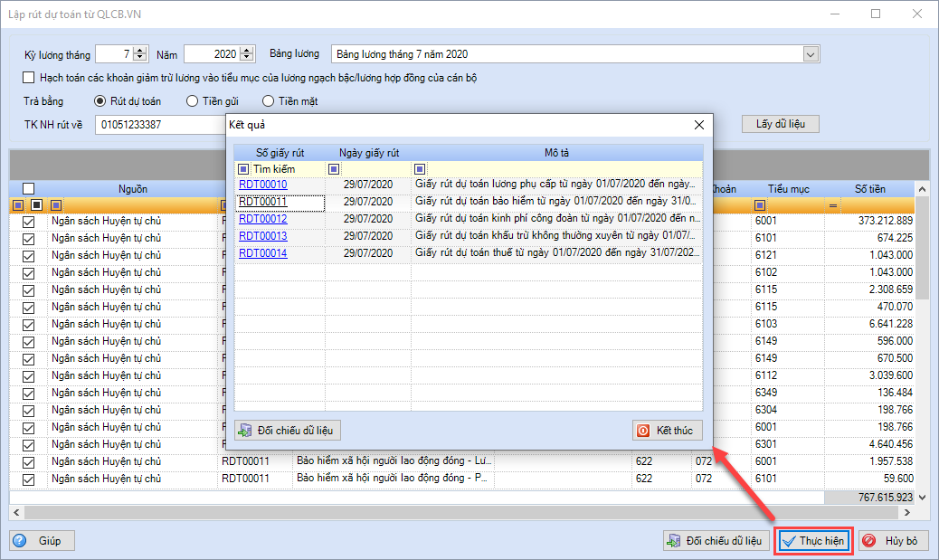The width and height of the screenshot is (939, 560).
Task: Click filter icon under Tiểu mục column
Action: (x=759, y=205)
